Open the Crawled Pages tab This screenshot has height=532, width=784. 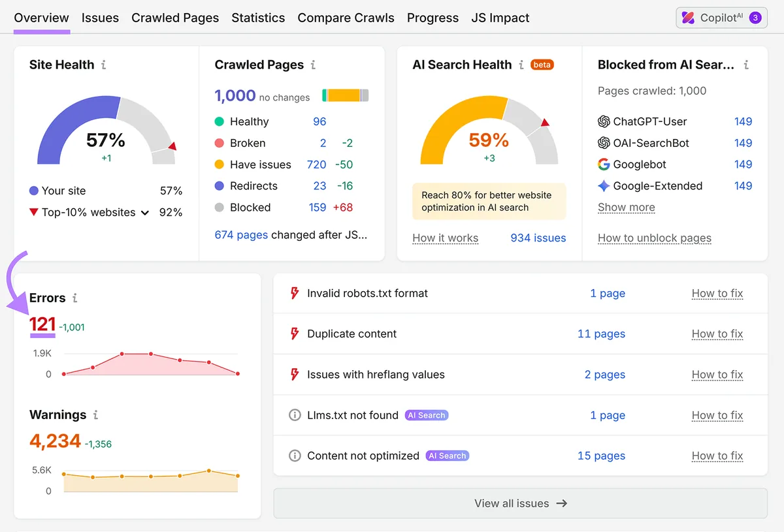coord(175,18)
